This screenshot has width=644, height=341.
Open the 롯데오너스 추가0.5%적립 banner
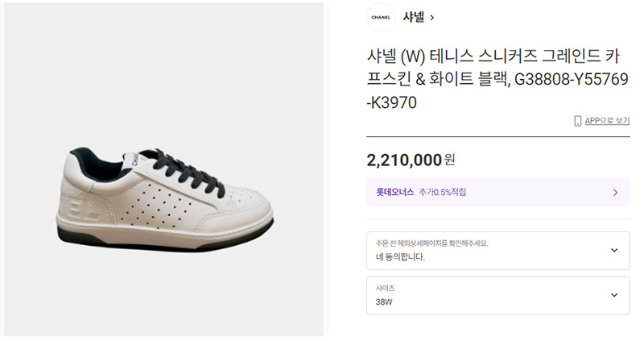point(497,192)
